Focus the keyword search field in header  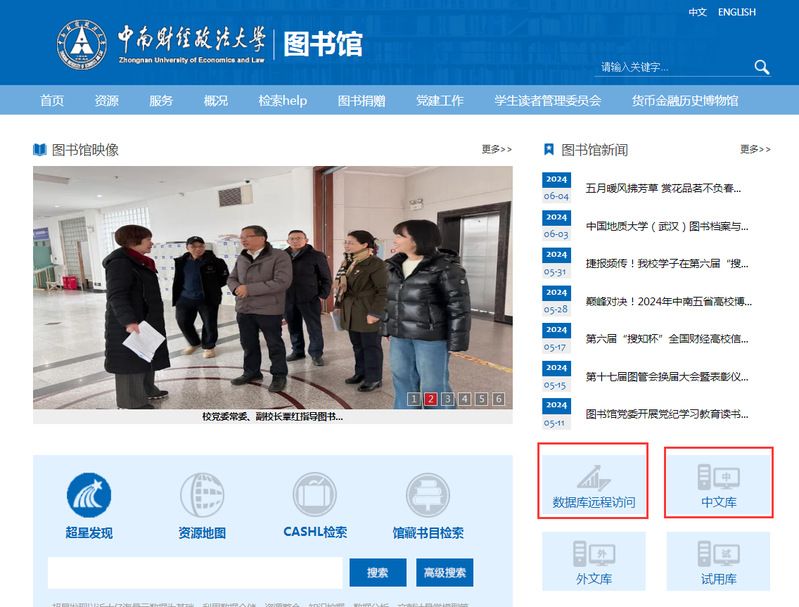coord(670,68)
